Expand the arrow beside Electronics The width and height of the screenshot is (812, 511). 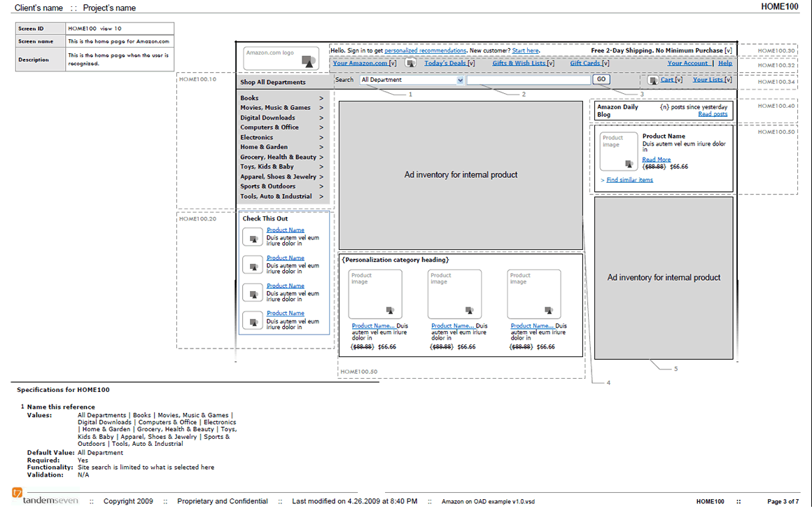(x=321, y=138)
